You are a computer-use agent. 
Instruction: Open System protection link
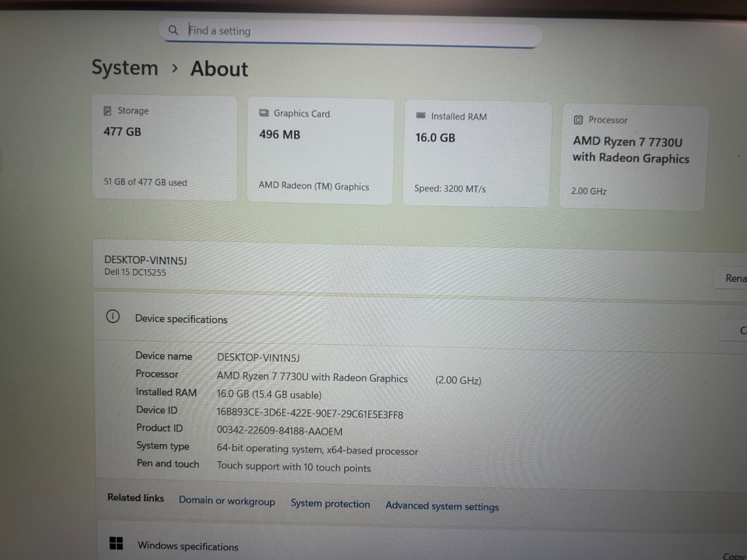[330, 504]
